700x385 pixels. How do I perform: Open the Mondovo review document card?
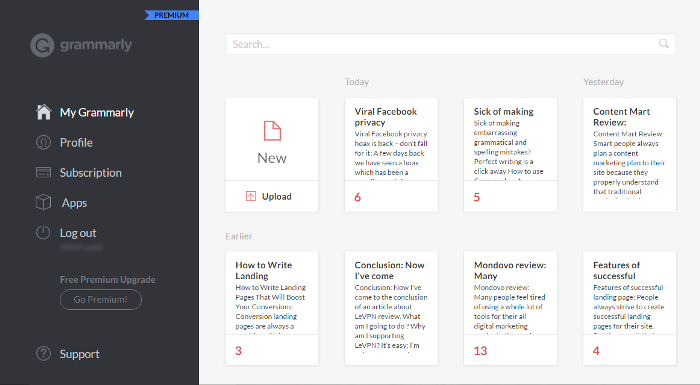tap(510, 308)
